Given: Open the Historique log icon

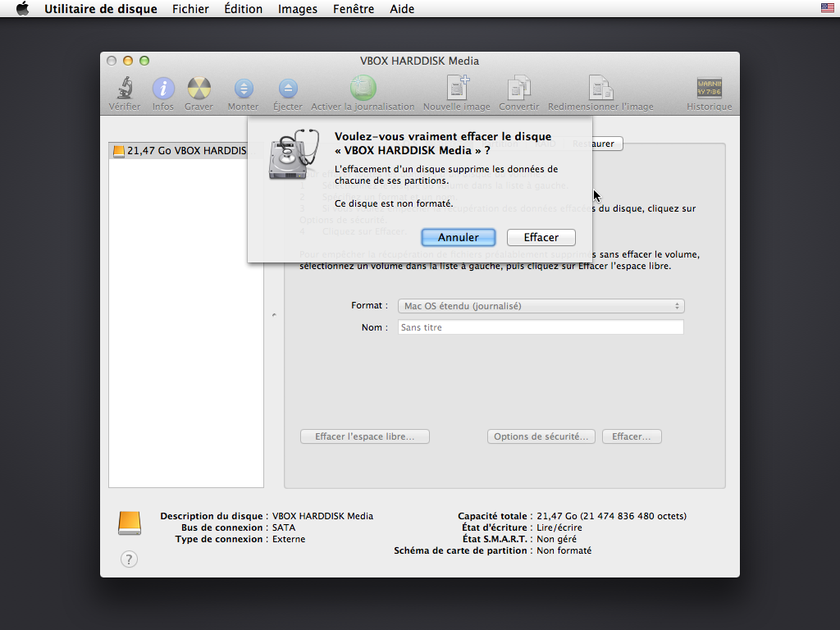Looking at the screenshot, I should click(x=709, y=89).
